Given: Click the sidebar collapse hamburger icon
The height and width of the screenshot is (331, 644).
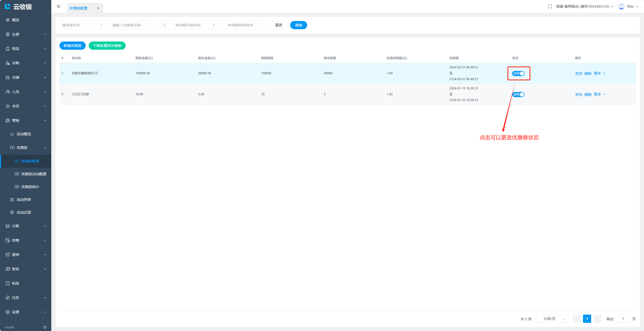Looking at the screenshot, I should click(x=59, y=6).
